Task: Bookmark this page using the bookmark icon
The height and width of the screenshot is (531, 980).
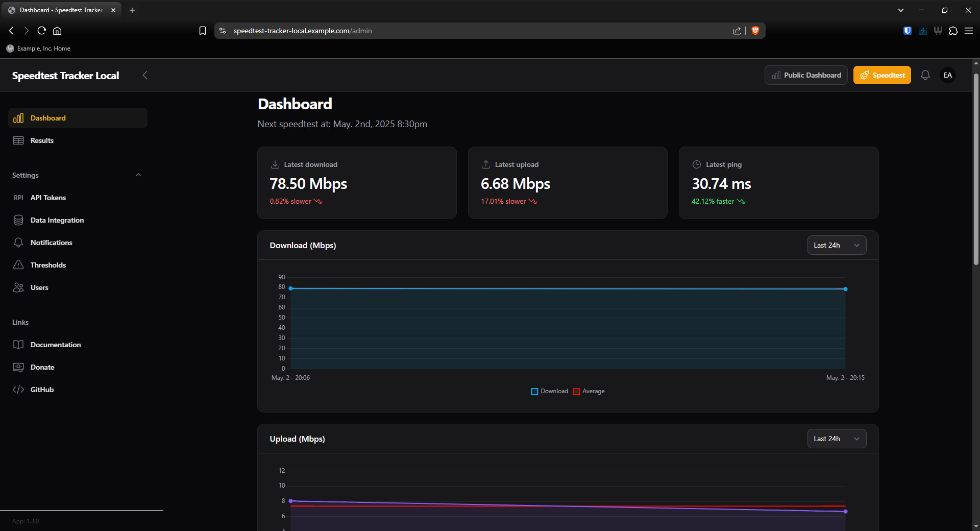Action: click(x=203, y=31)
